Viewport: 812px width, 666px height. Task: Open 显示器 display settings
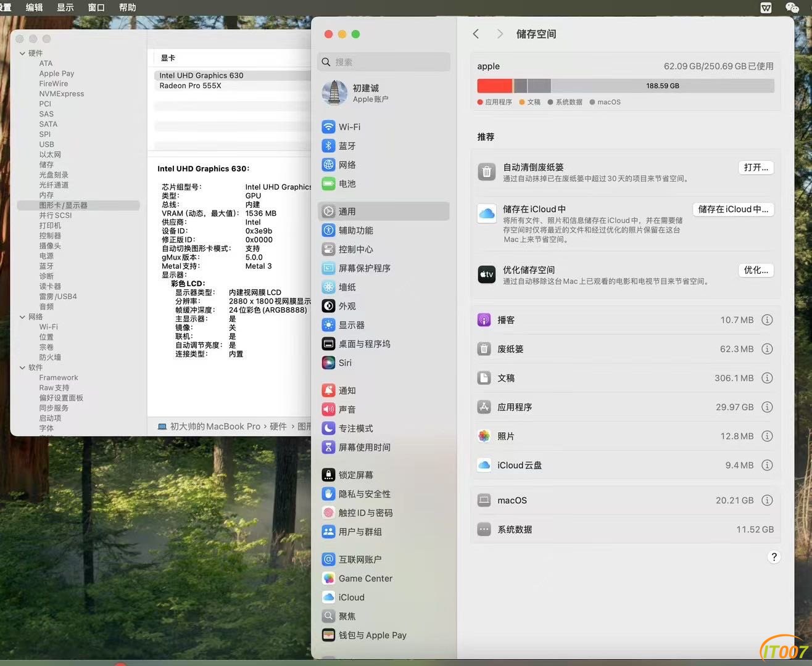tap(384, 325)
